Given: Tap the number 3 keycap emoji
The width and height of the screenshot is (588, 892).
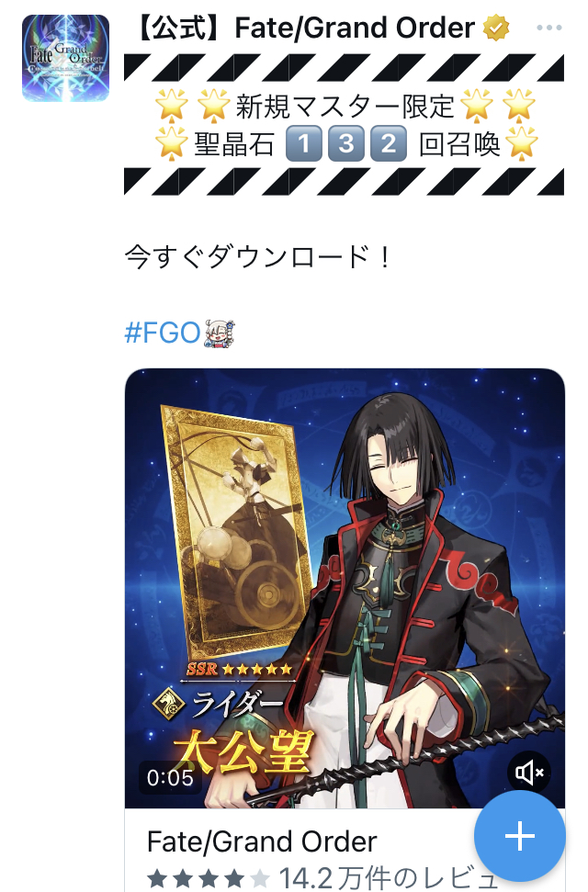Looking at the screenshot, I should (x=346, y=143).
